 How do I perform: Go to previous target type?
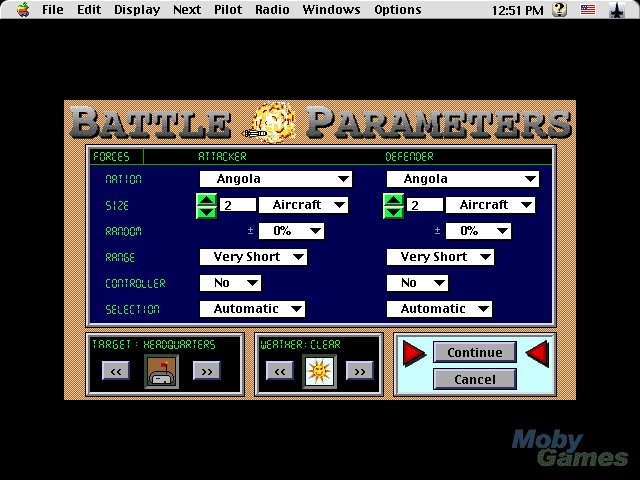[x=116, y=371]
